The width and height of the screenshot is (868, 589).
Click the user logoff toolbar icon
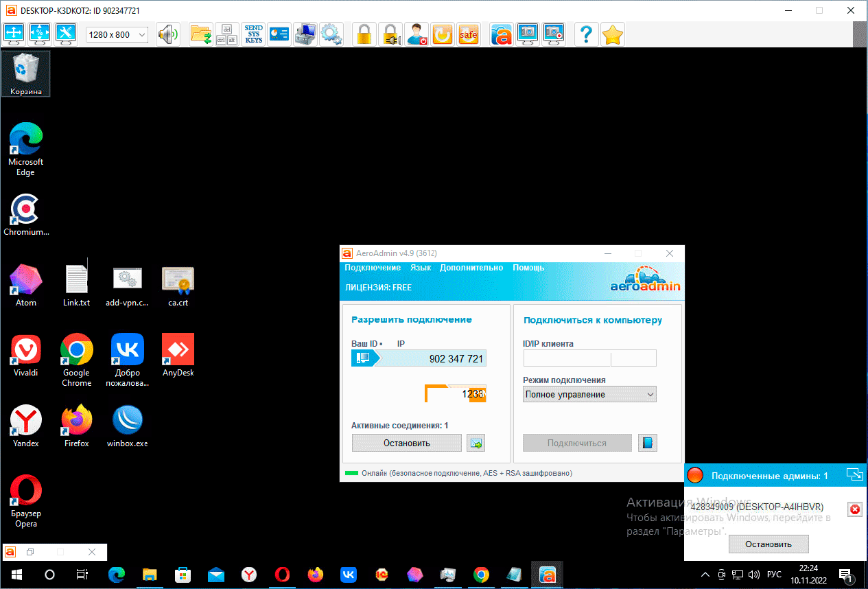click(417, 34)
